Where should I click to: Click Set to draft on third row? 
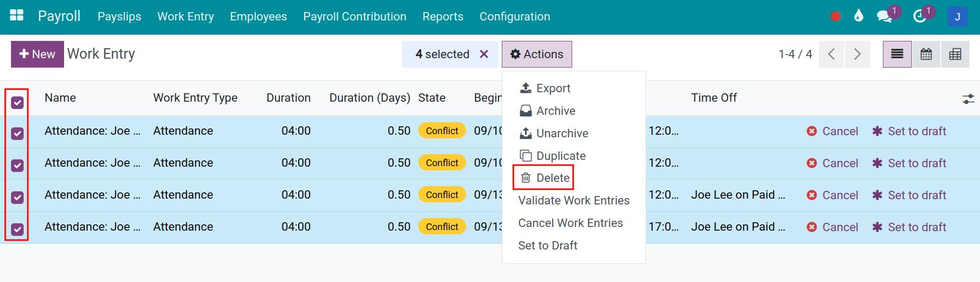(x=909, y=195)
